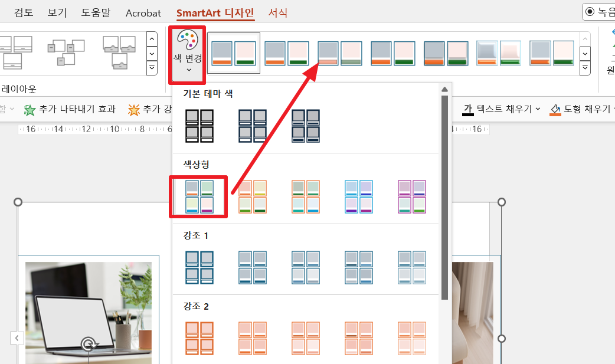Choose the picture caption layout thumbnail

(119, 53)
